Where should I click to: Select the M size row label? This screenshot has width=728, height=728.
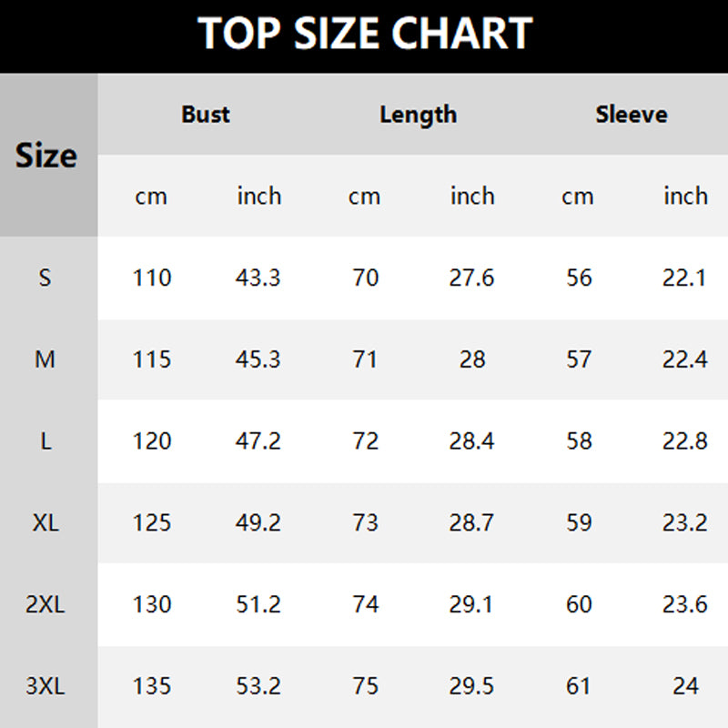point(45,359)
